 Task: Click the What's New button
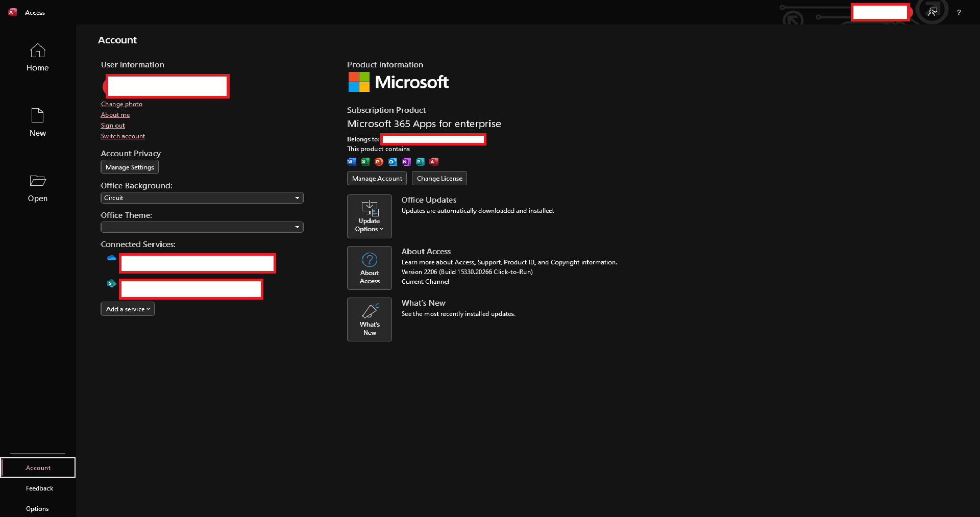[370, 319]
